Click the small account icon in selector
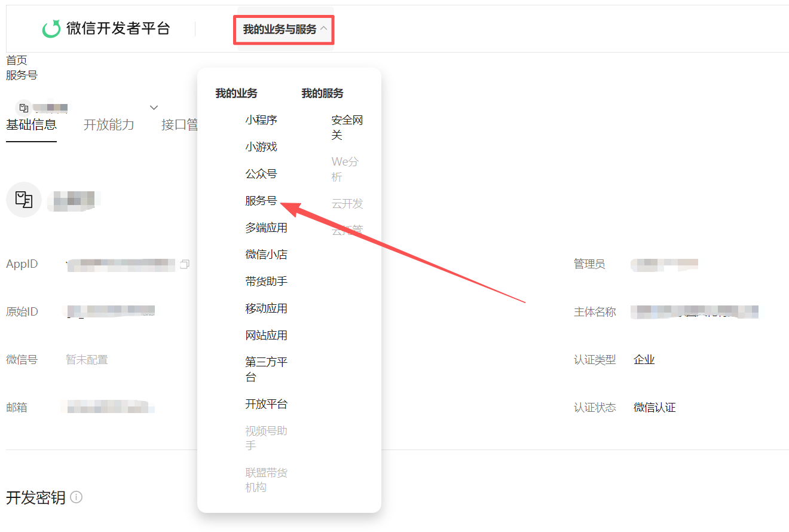 coord(24,108)
